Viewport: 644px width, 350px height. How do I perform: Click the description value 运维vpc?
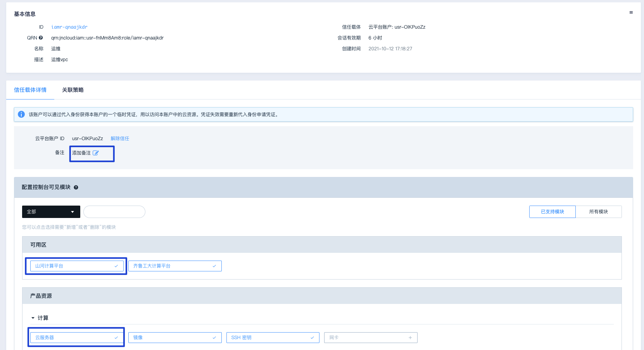(x=60, y=60)
